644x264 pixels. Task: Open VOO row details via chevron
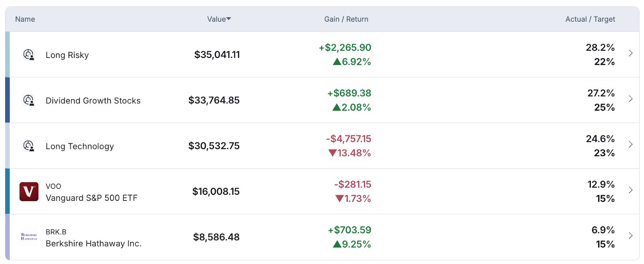pos(631,190)
